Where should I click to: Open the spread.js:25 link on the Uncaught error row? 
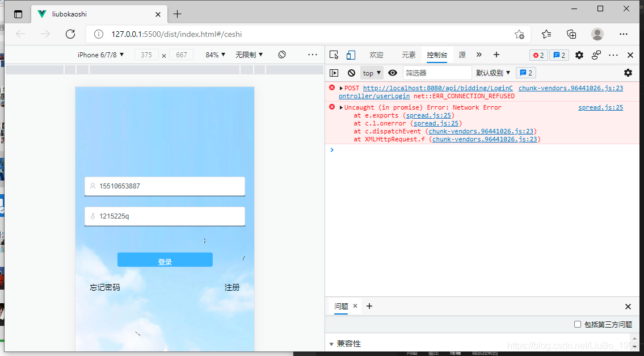pyautogui.click(x=600, y=107)
